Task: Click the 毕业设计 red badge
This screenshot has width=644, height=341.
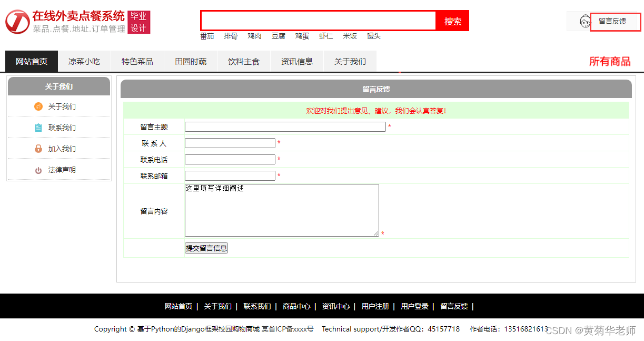Action: click(139, 22)
